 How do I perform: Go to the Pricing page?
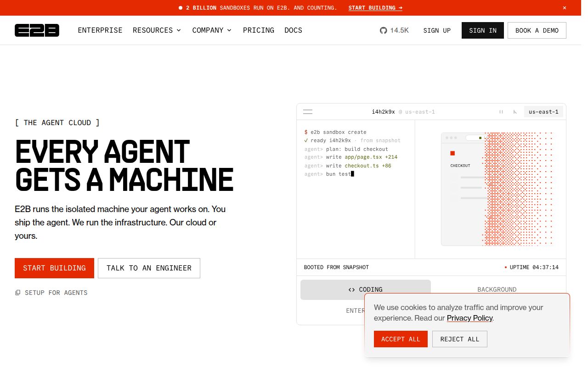click(x=259, y=30)
